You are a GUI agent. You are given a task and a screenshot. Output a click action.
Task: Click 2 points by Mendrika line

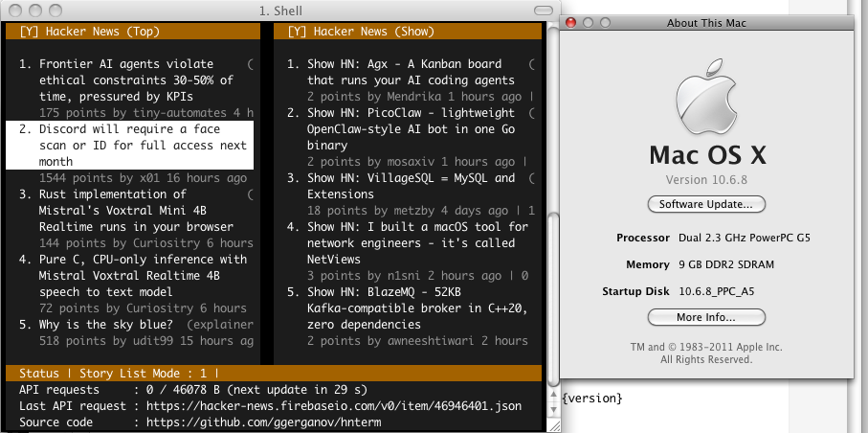point(421,97)
